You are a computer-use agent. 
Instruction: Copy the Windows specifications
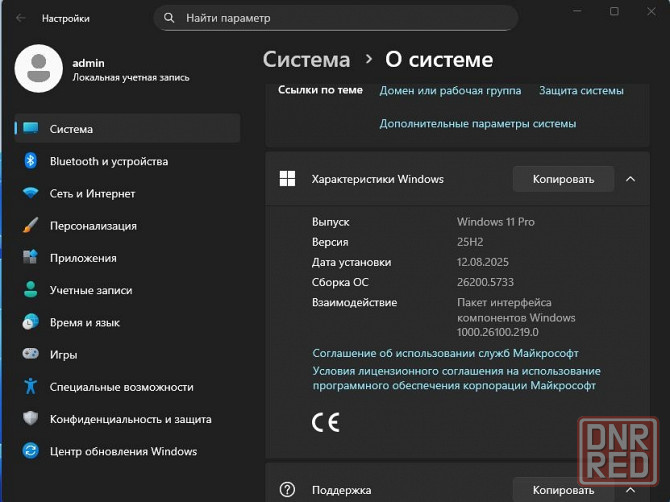click(x=563, y=179)
